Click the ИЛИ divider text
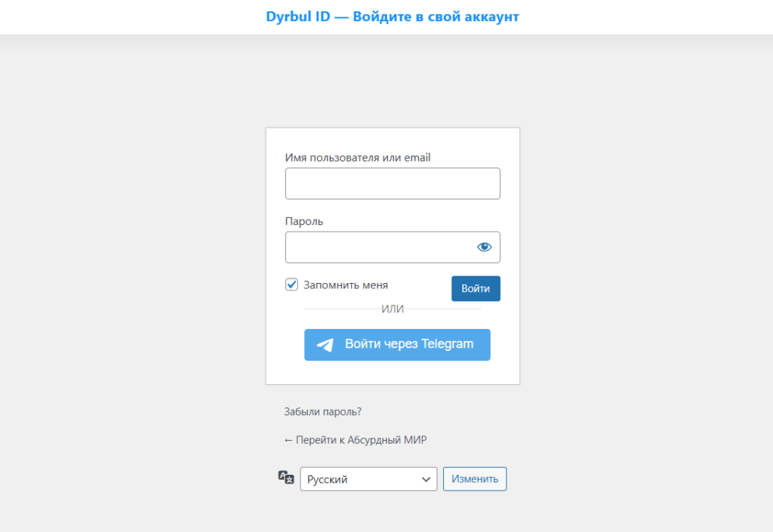The width and height of the screenshot is (773, 532). [x=393, y=309]
